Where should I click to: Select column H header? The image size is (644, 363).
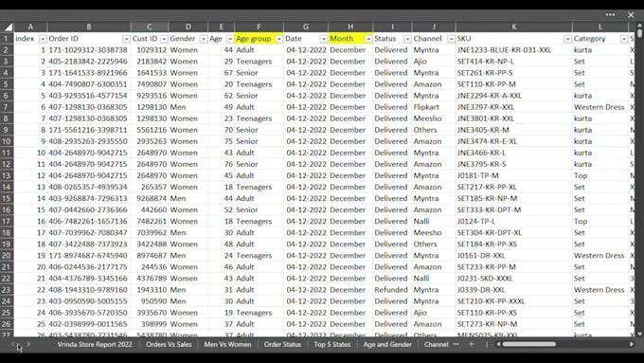point(350,27)
